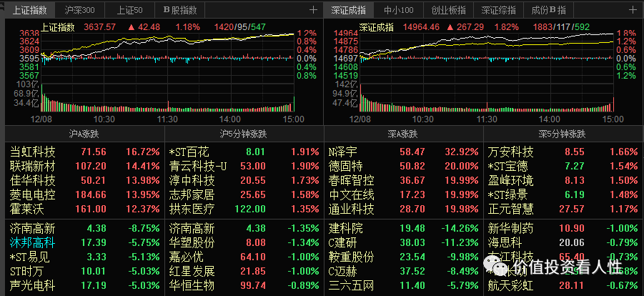644x296 pixels.
Task: Click the 上证指数 chart title label
Action: pos(57,28)
